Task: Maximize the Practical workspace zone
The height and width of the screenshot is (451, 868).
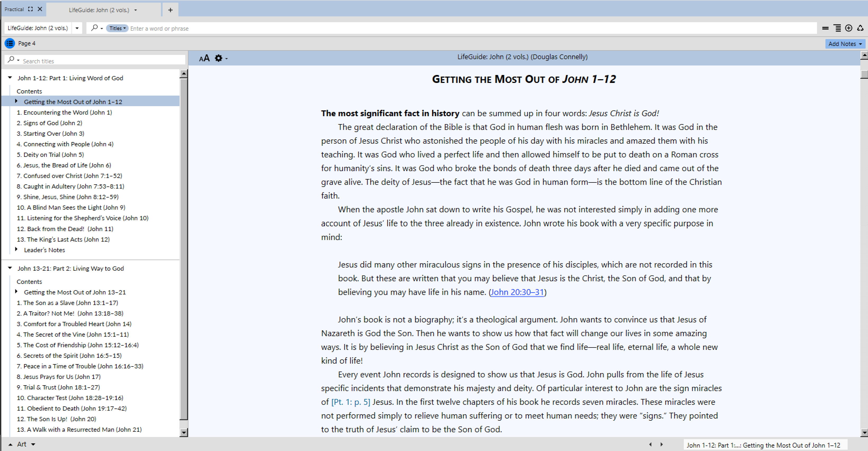Action: (30, 9)
